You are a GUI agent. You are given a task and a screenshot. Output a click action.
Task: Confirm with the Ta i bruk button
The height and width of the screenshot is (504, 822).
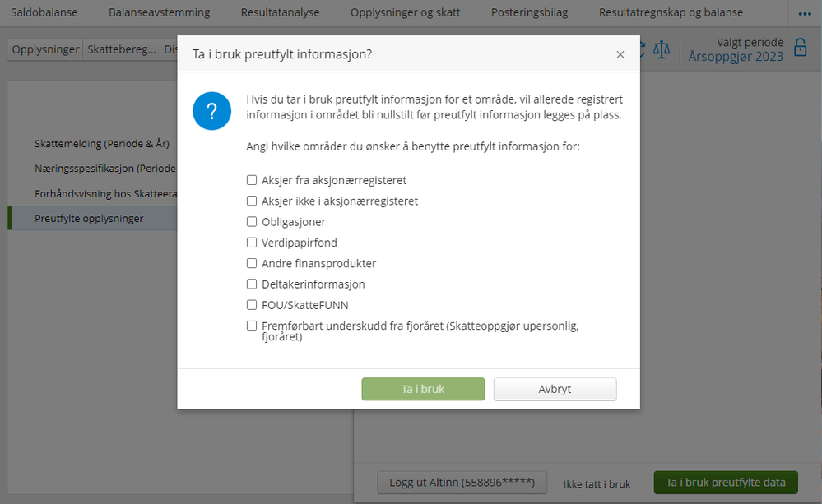pos(423,389)
